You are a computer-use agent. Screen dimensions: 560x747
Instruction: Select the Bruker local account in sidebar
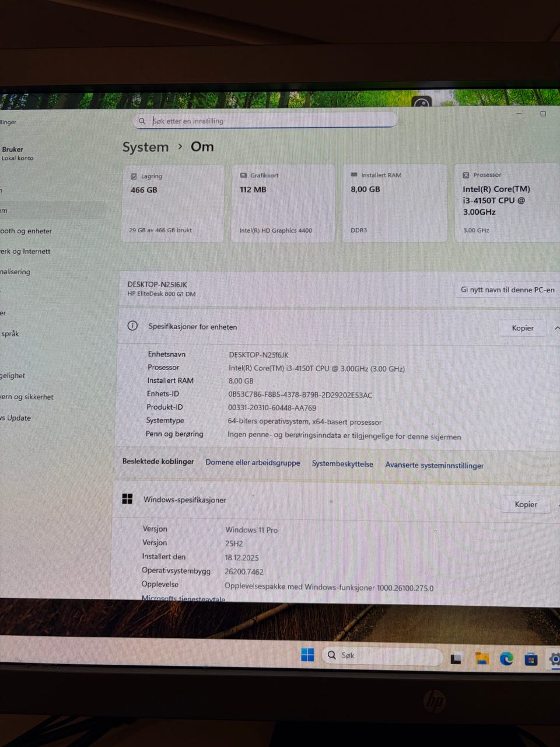pyautogui.click(x=17, y=153)
